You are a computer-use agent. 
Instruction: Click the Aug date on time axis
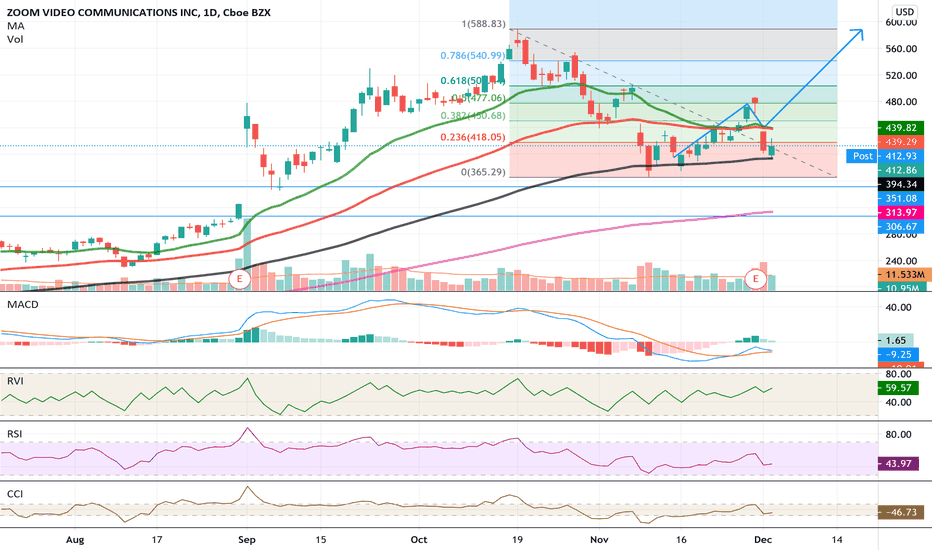(x=75, y=540)
